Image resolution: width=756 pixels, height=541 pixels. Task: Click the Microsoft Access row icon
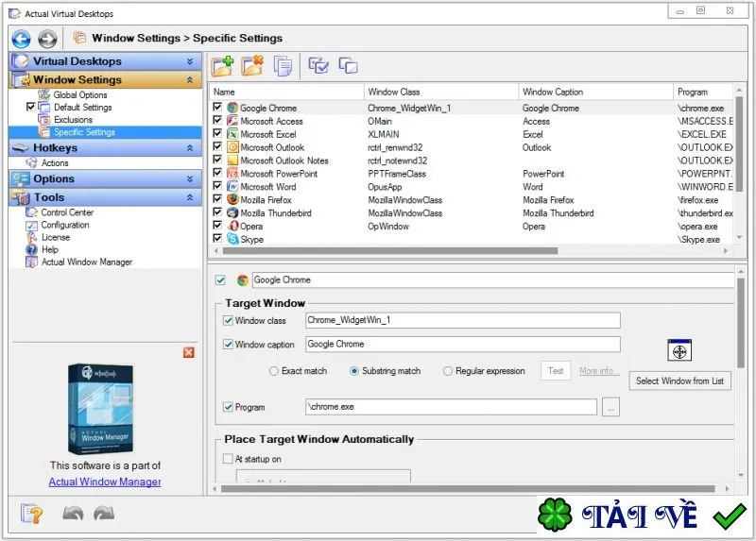click(x=232, y=121)
